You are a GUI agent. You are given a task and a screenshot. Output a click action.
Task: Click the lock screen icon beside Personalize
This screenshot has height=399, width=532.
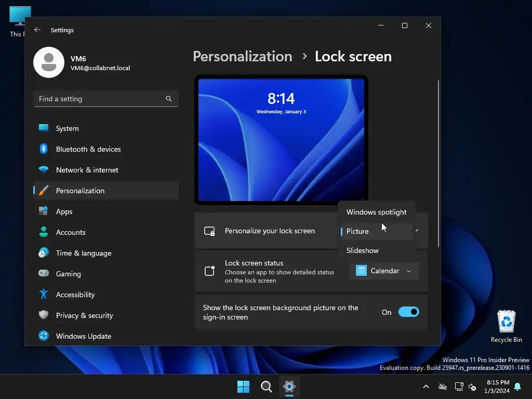pos(209,231)
